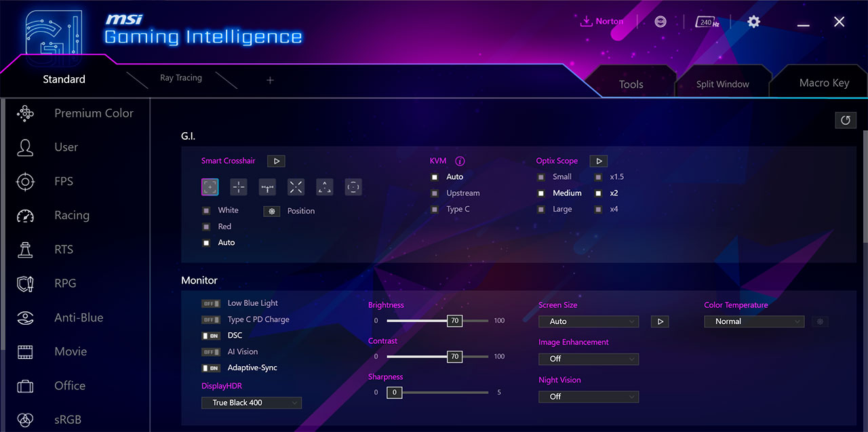
Task: Open the Ray Tracing profile tab
Action: coord(181,78)
